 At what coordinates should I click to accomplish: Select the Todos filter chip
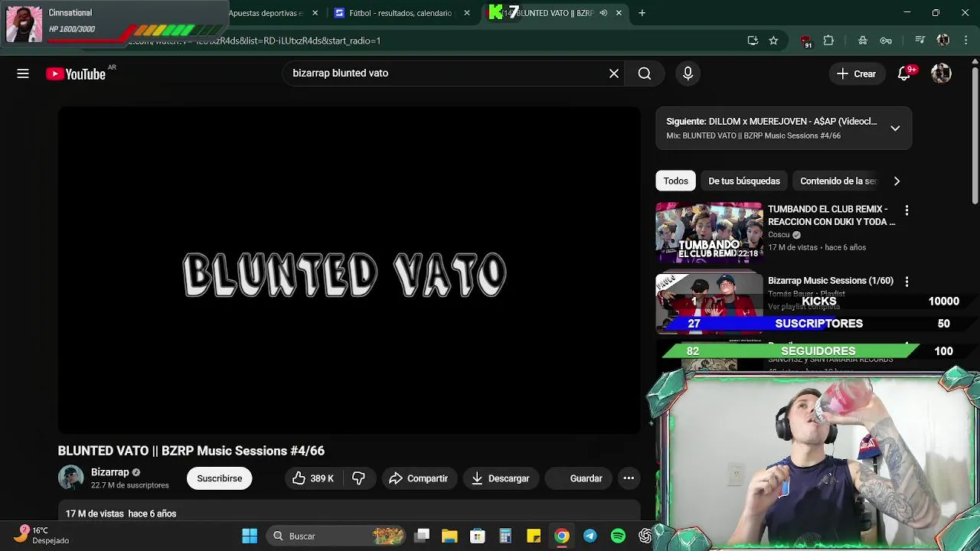pyautogui.click(x=675, y=181)
